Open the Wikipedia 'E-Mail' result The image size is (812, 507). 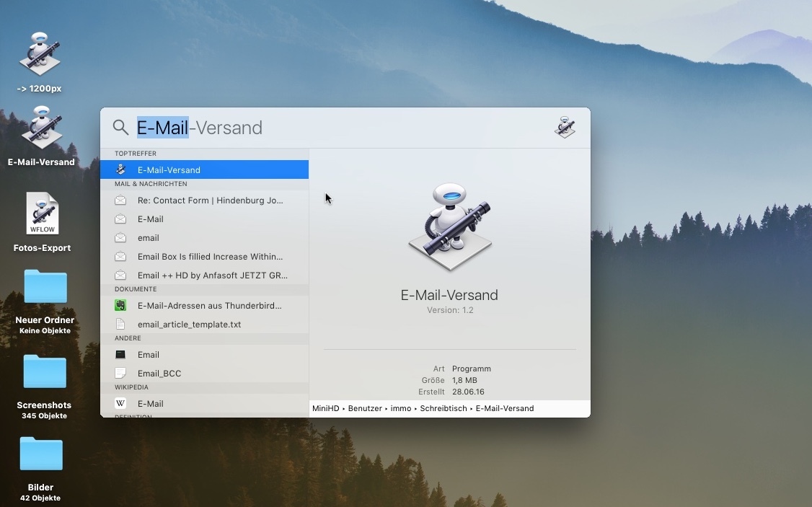click(x=205, y=403)
